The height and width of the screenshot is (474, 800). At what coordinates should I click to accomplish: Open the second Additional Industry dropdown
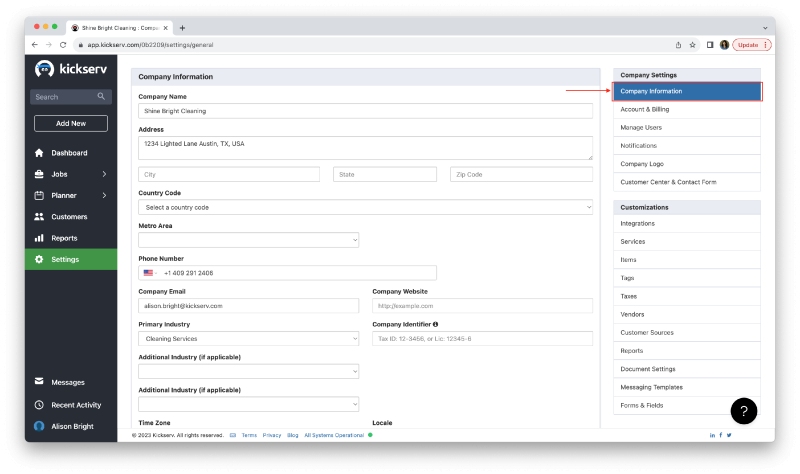(x=248, y=404)
